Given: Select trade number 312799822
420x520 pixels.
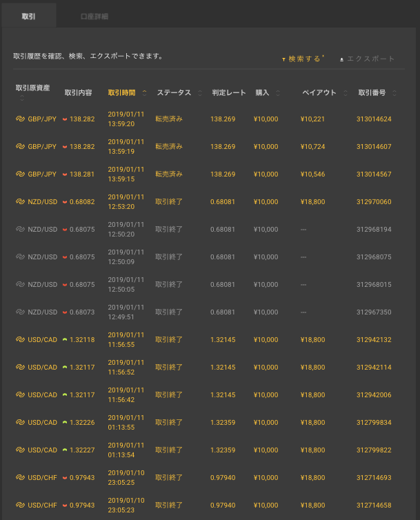Looking at the screenshot, I should 374,450.
